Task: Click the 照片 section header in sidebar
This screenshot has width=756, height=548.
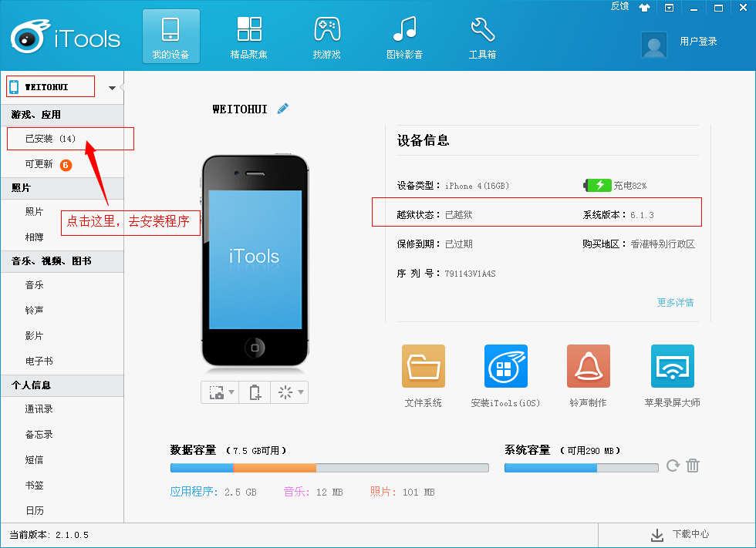Action: tap(62, 188)
